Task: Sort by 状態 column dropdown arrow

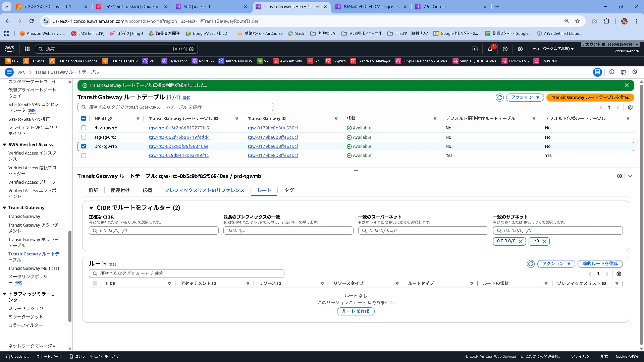Action: (x=435, y=119)
